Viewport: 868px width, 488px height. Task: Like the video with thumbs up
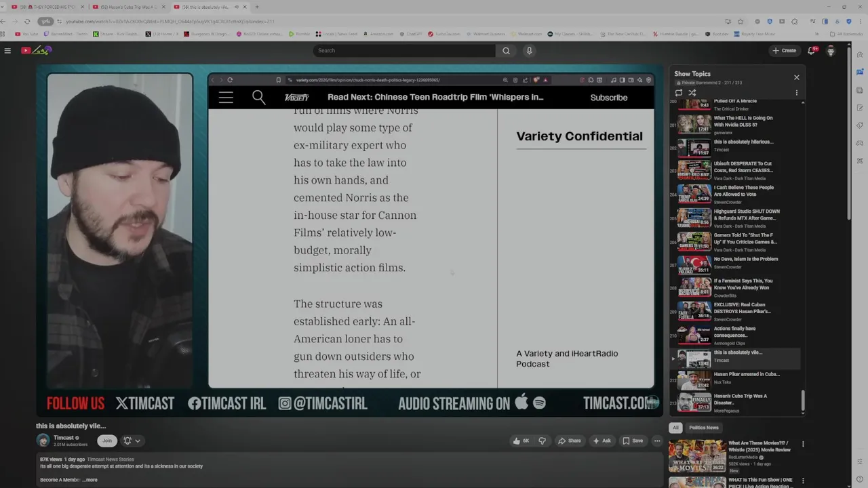[521, 441]
